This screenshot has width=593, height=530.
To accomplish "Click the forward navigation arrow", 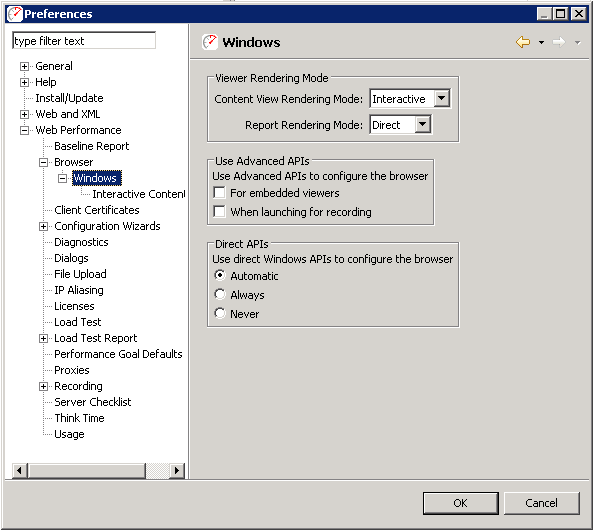I will 559,42.
